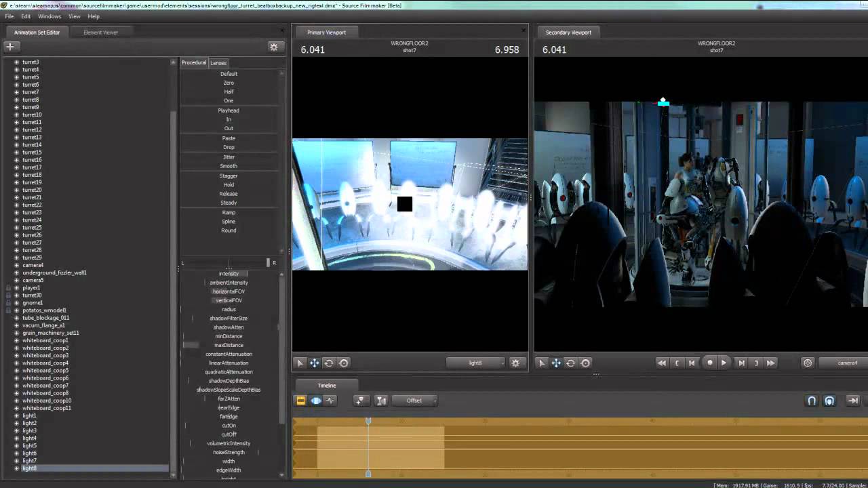Screen dimensions: 868x488
Task: Toggle the lock on potatos_wmodel1
Action: point(8,310)
